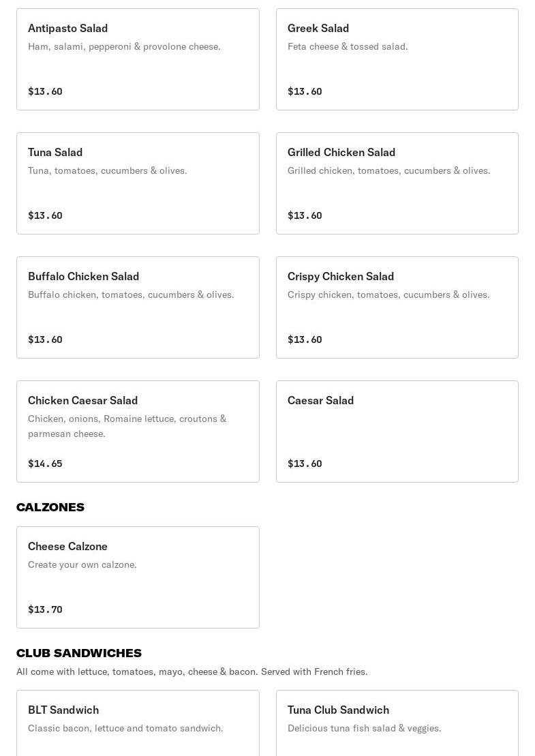Viewport: 535px width, 756px height.
Task: Open the Chicken Caesar Salad item
Action: pyautogui.click(x=138, y=432)
